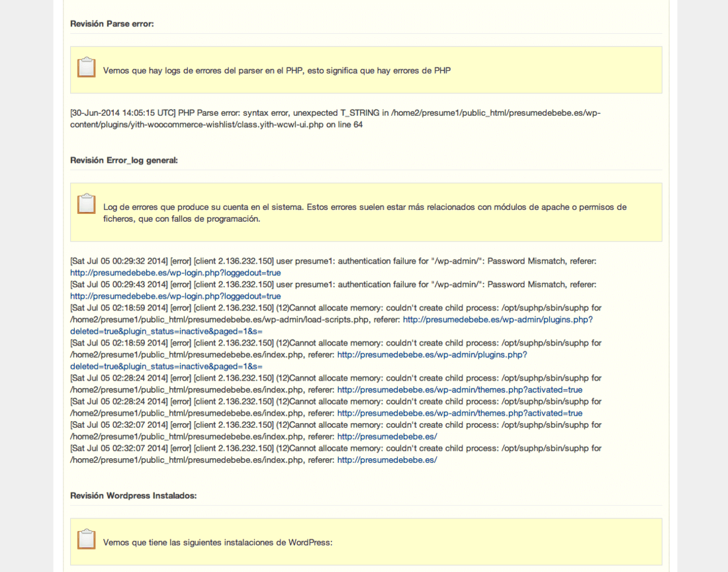The image size is (728, 572).
Task: Click the 'Vemos que hay logs de errores del parser' note text
Action: (x=277, y=71)
